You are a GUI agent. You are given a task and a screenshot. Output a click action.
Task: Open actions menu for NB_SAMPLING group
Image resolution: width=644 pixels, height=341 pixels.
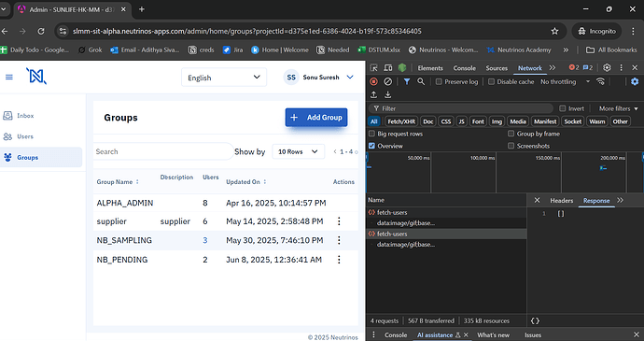point(339,240)
